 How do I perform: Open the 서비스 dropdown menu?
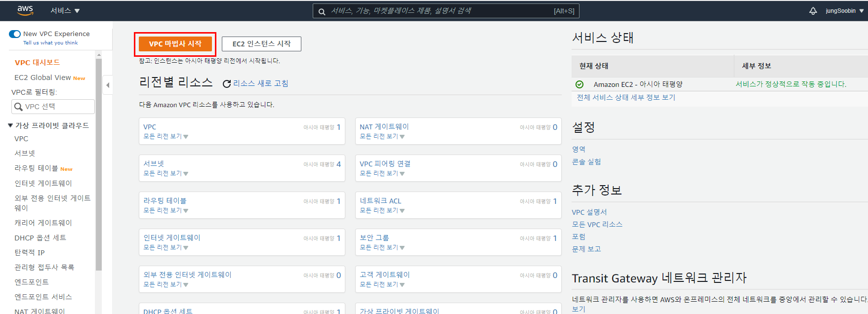[65, 10]
